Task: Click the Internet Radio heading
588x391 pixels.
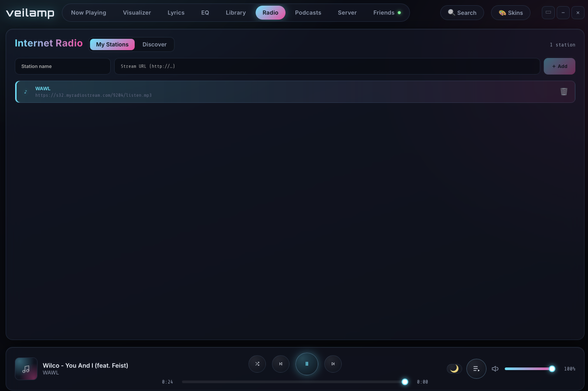Action: [49, 43]
